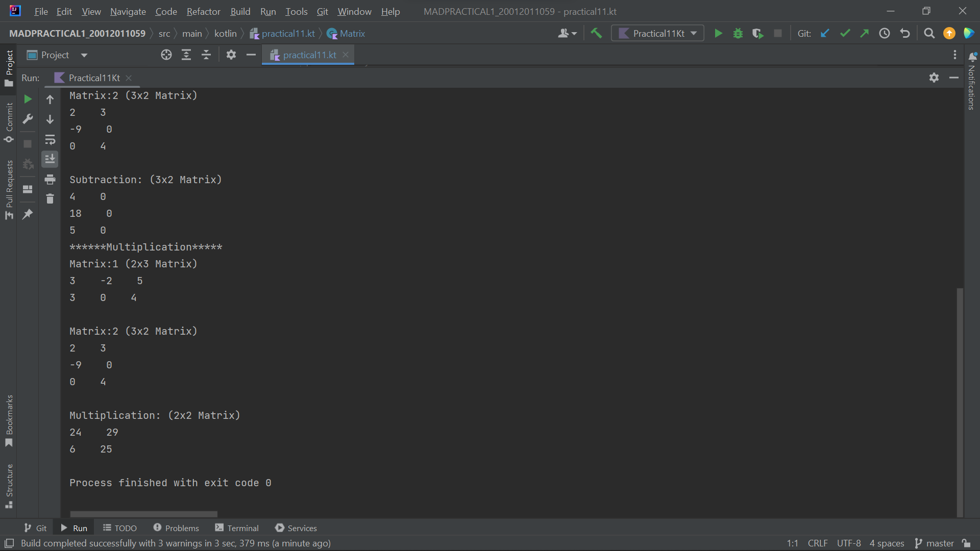Run Practical11Kt with the green play button
The width and height of the screenshot is (980, 551).
click(718, 34)
